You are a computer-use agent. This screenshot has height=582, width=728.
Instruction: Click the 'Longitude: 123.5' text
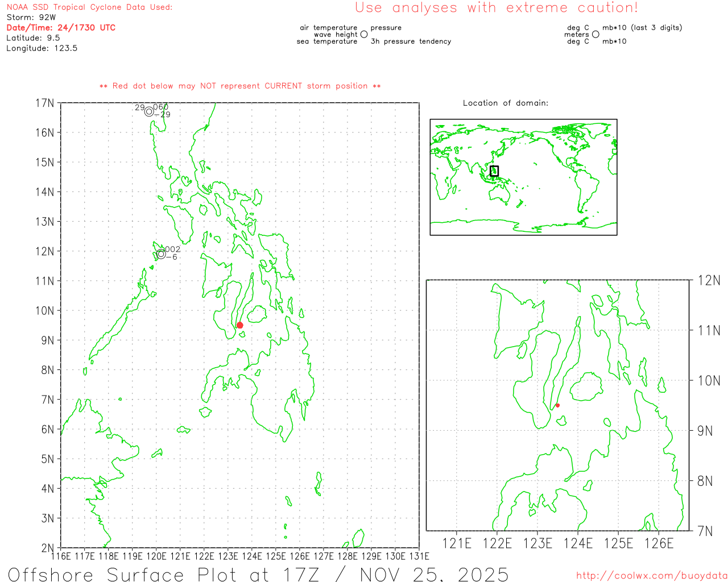[x=42, y=48]
